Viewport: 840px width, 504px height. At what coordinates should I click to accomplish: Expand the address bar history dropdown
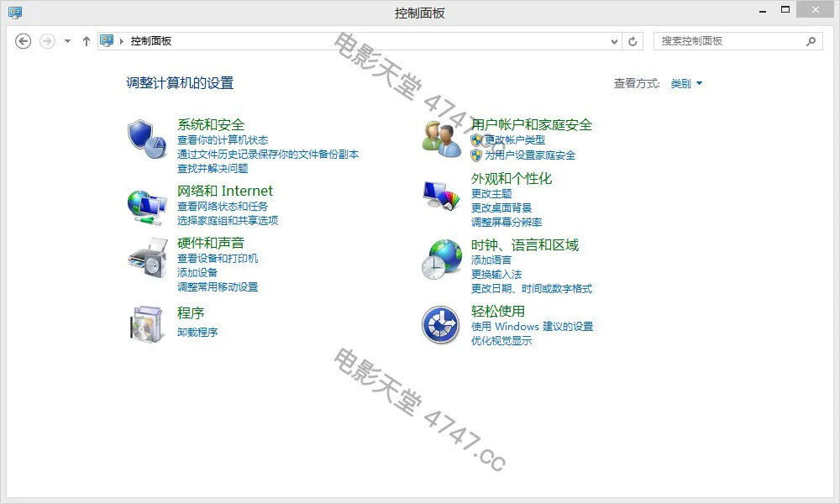tap(614, 41)
